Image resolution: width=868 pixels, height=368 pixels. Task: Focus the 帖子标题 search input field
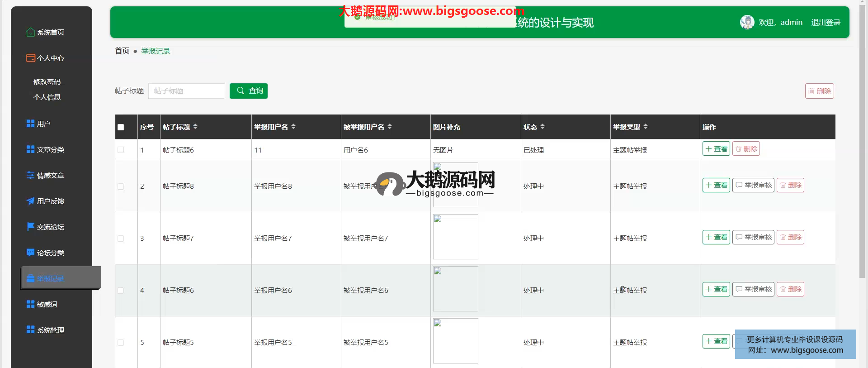186,91
